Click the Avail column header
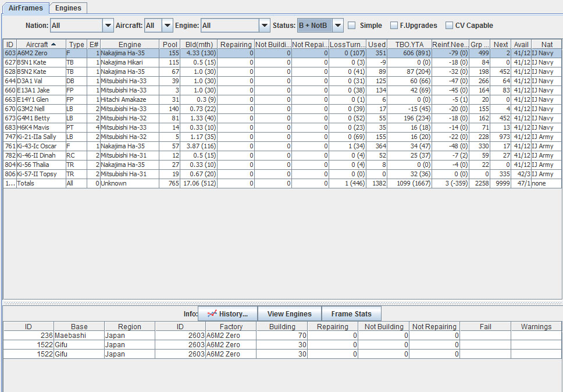This screenshot has width=563, height=392. click(x=521, y=45)
